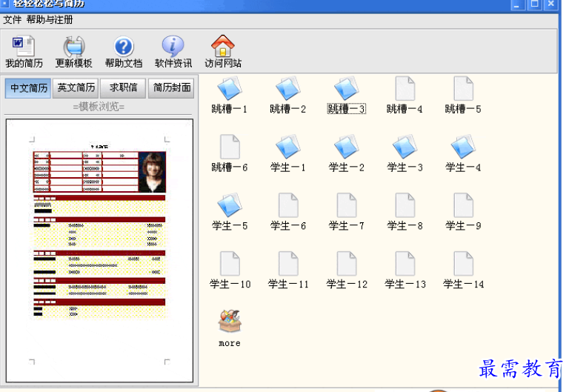Viewport: 569px width, 392px height.
Task: Select the 学生-2 template icon
Action: tap(347, 146)
